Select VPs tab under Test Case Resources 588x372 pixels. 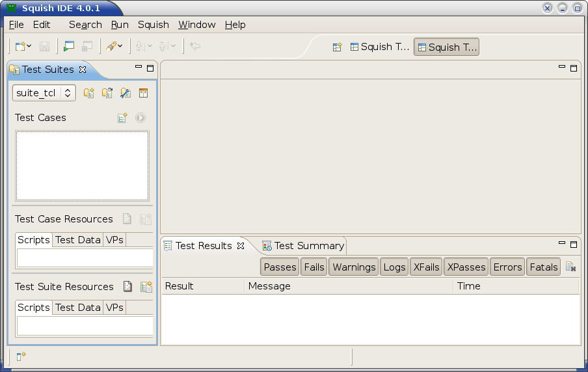(x=114, y=240)
